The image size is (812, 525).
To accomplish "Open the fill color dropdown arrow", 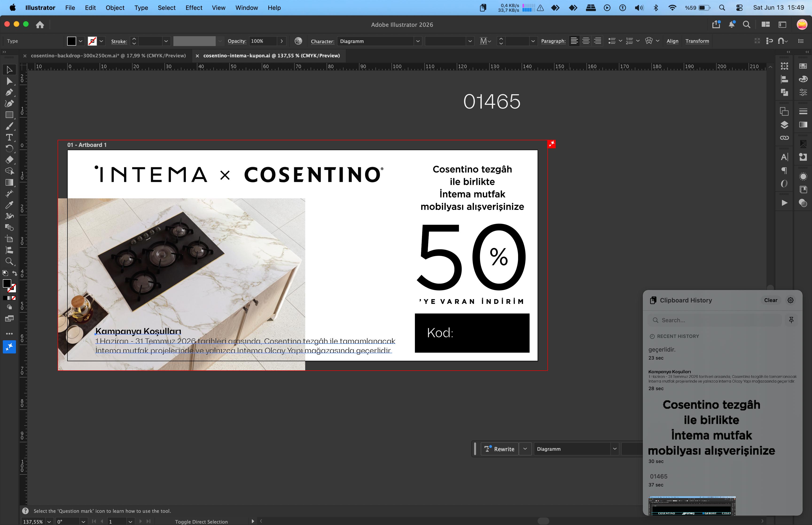I will 80,41.
